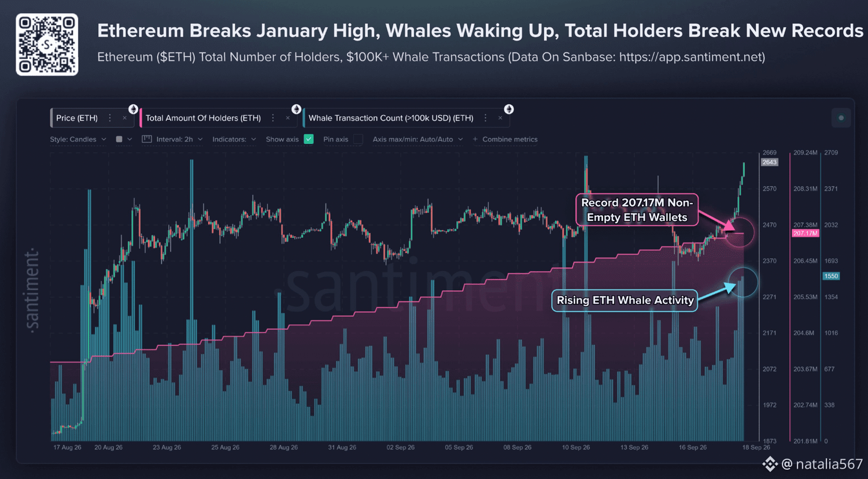868x479 pixels.
Task: Open Axis max/min Auto/Auto dropdown
Action: click(418, 139)
